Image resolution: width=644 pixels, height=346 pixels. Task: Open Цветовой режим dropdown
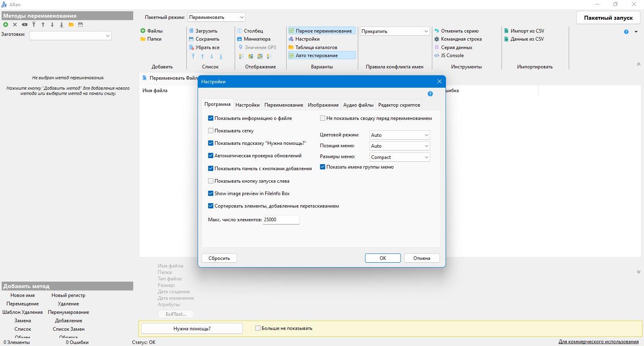click(400, 135)
